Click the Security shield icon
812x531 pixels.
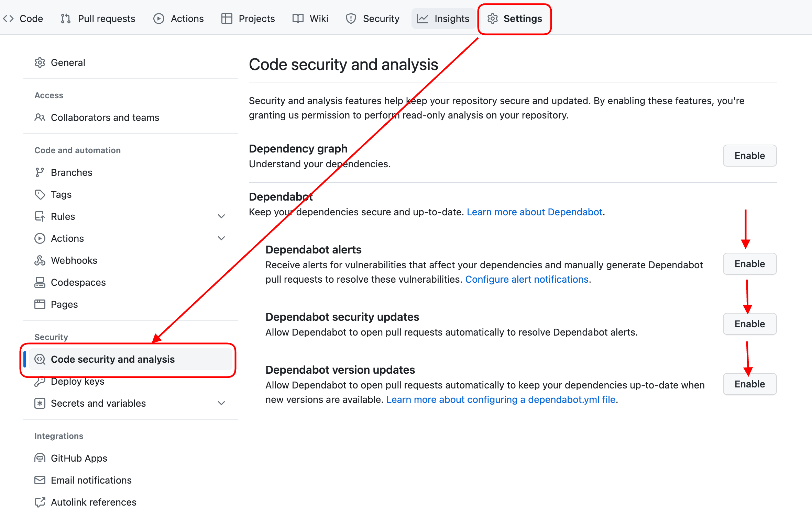click(x=351, y=19)
